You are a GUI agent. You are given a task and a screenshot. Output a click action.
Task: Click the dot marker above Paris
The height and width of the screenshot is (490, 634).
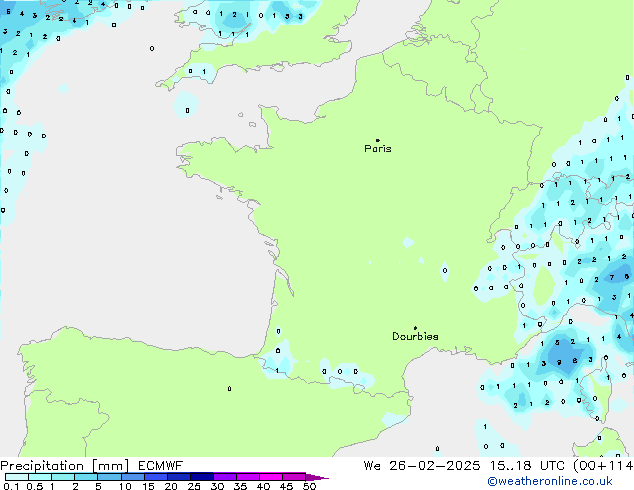(x=378, y=140)
